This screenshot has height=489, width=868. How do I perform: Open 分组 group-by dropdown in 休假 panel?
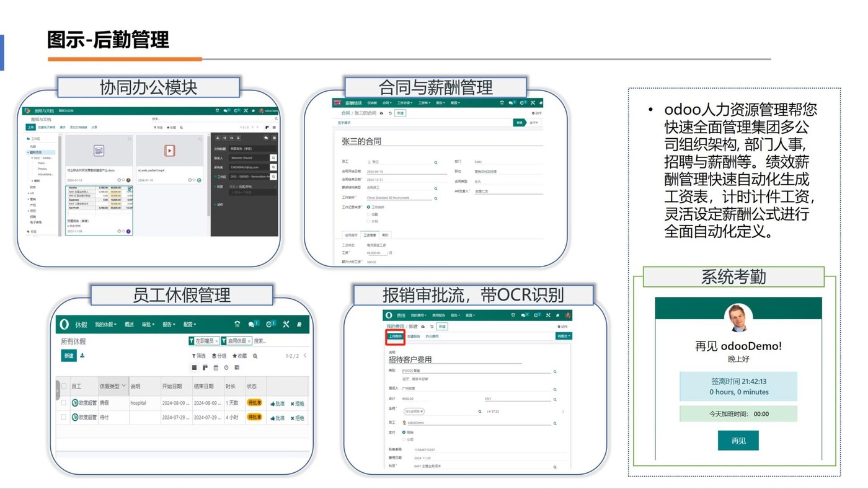coord(219,356)
